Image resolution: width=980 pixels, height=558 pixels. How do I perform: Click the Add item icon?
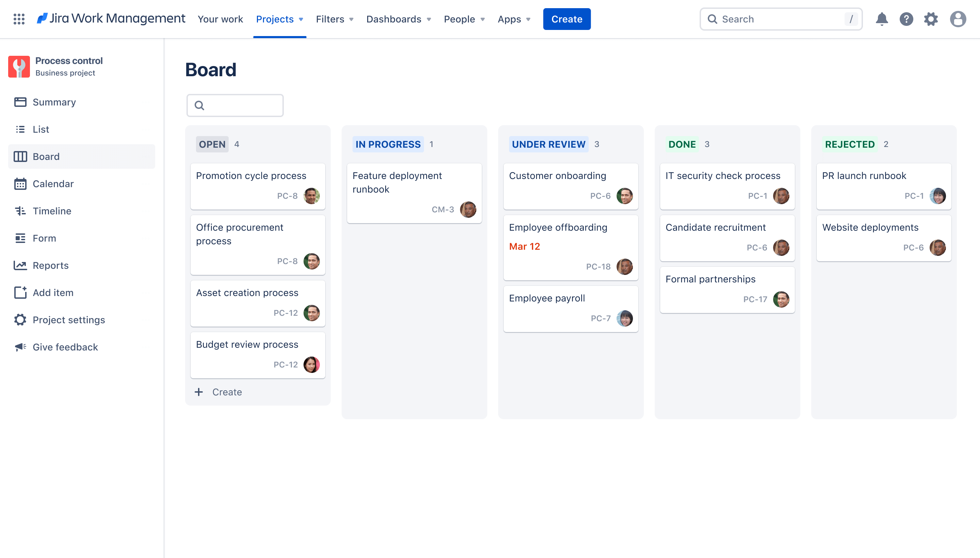click(x=20, y=292)
